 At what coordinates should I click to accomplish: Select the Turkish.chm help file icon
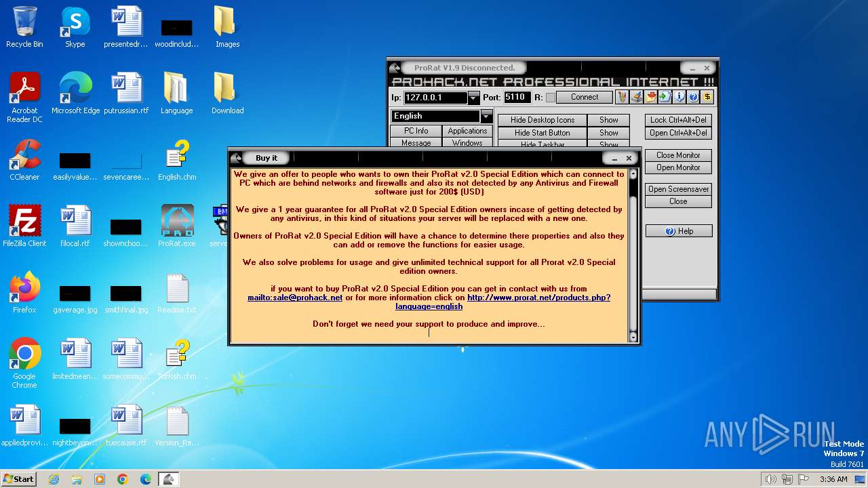point(177,360)
